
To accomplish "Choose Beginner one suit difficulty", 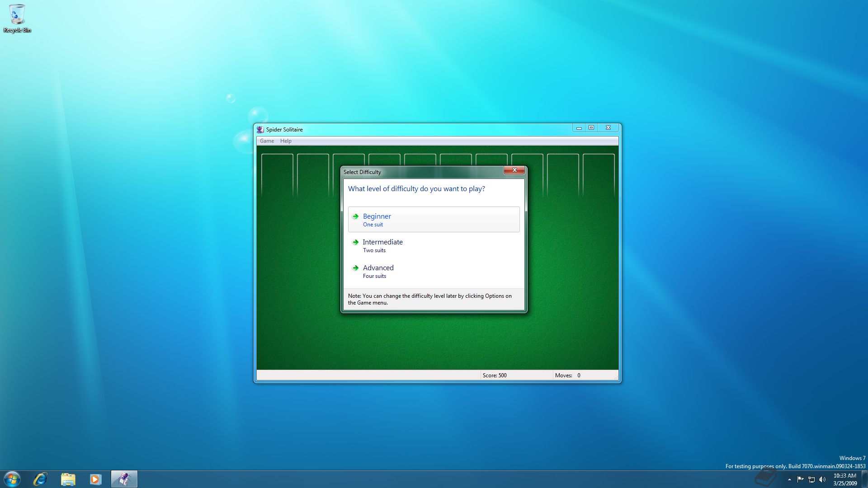I will 434,220.
